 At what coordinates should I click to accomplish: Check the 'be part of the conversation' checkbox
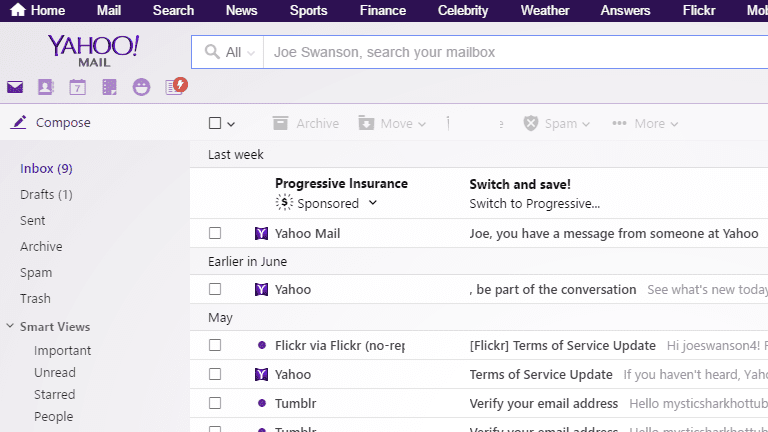point(215,289)
